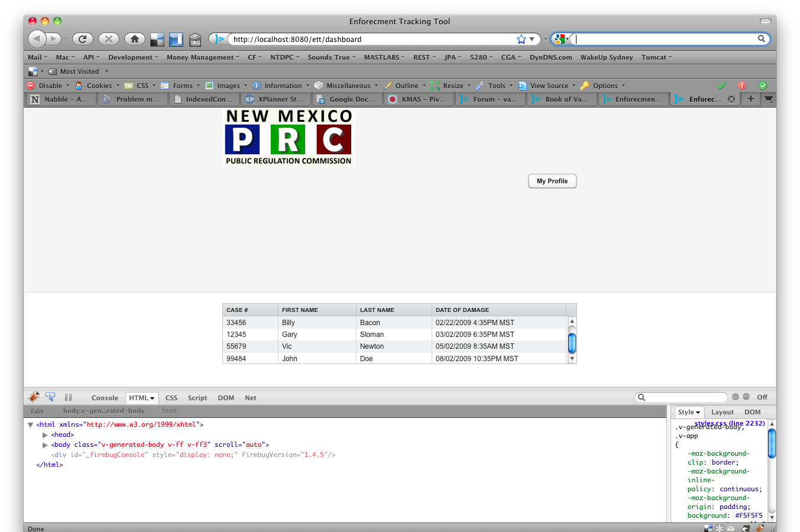800x532 pixels.
Task: Toggle Firebug Off button
Action: (x=762, y=397)
